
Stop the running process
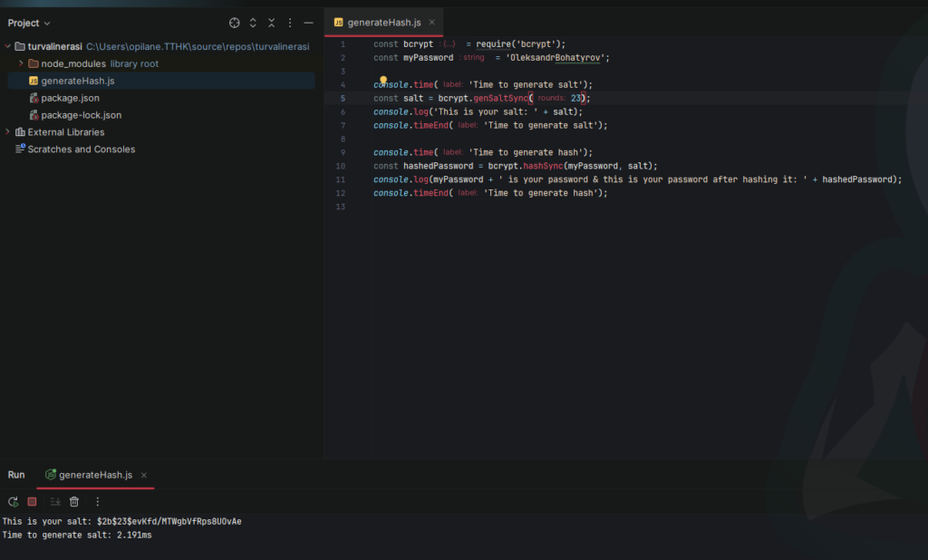pos(32,501)
